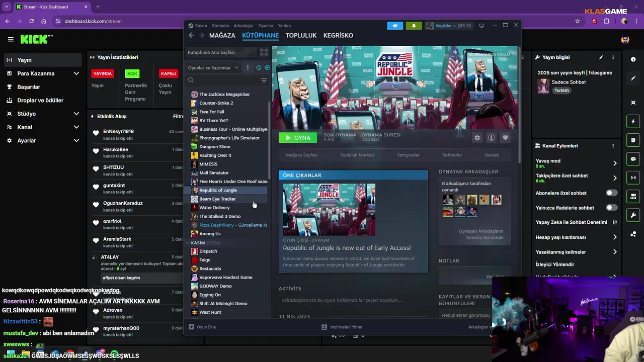
Task: Click lightning bolt icon in Kick sidebar
Action: tap(633, 121)
